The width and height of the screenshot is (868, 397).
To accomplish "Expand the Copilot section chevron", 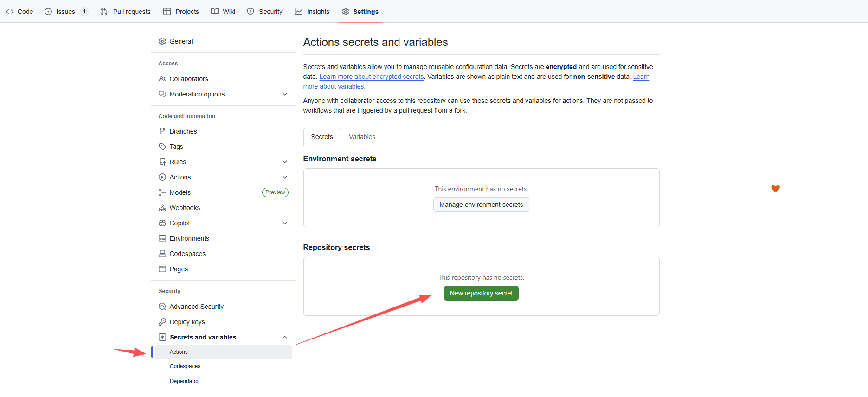I will coord(285,223).
